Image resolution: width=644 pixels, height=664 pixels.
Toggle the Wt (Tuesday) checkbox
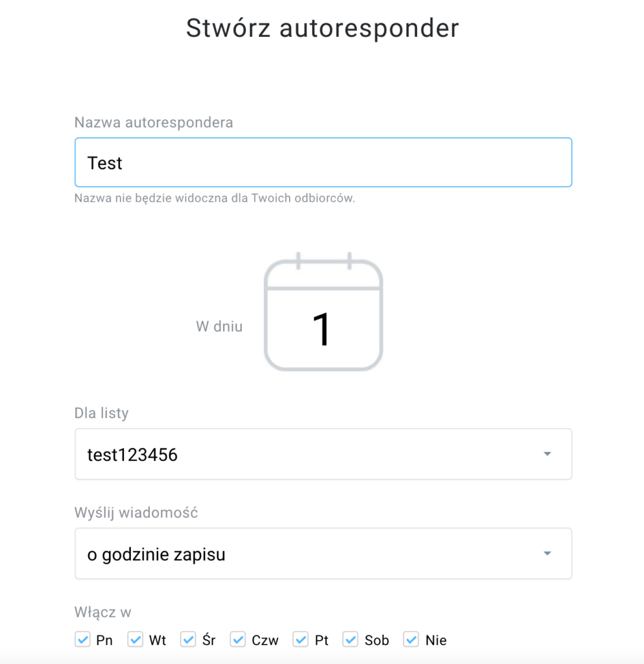[136, 639]
